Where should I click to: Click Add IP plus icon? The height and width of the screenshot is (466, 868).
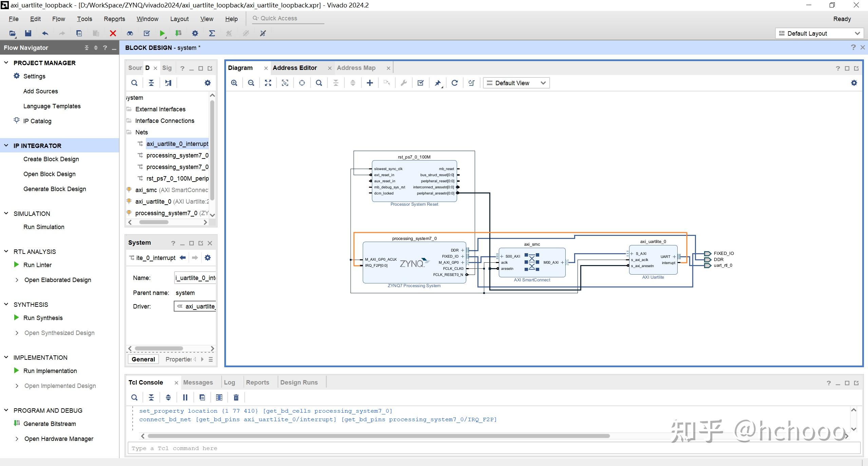click(370, 83)
